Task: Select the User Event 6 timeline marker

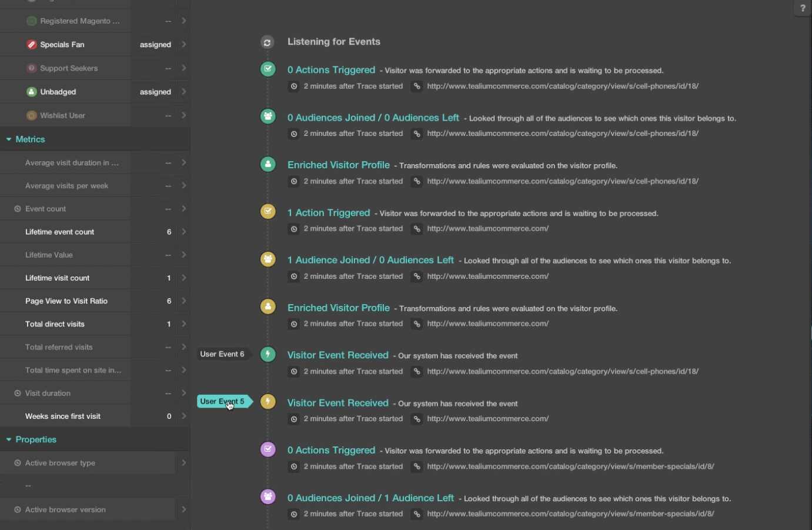Action: click(222, 354)
